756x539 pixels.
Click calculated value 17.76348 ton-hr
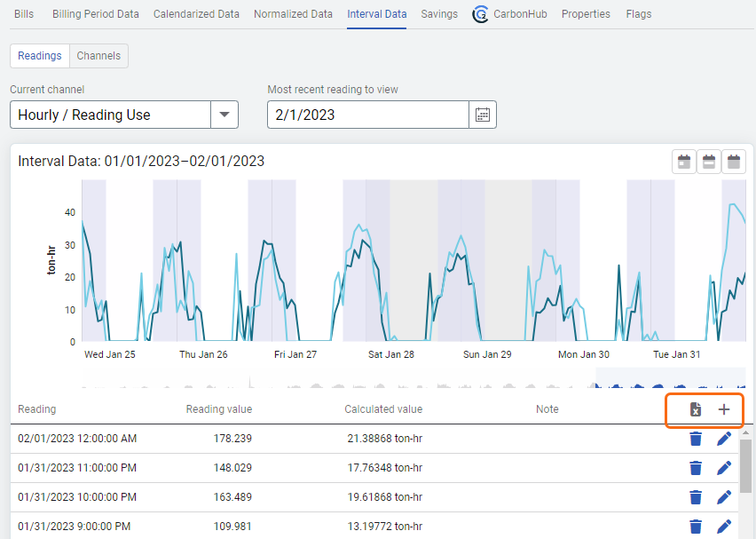385,468
